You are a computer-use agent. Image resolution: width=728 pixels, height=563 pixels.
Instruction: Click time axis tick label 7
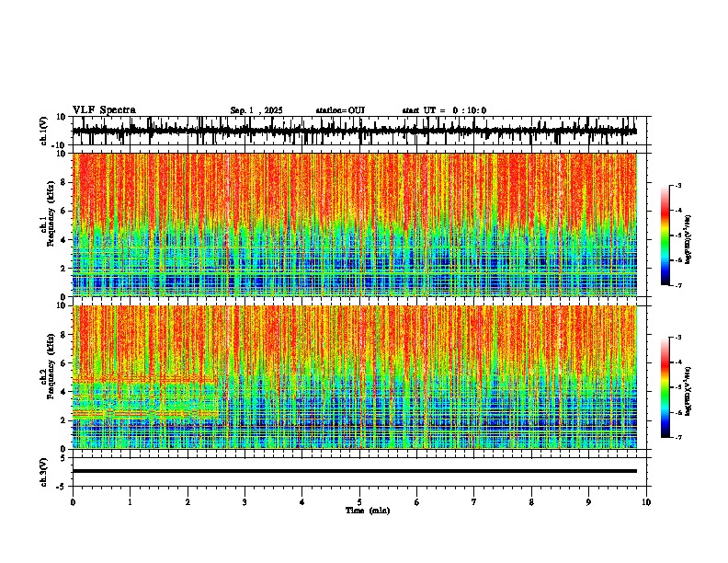pyautogui.click(x=474, y=502)
